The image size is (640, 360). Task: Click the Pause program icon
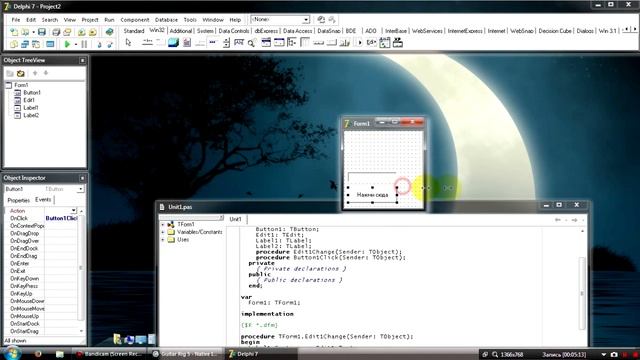coord(84,44)
